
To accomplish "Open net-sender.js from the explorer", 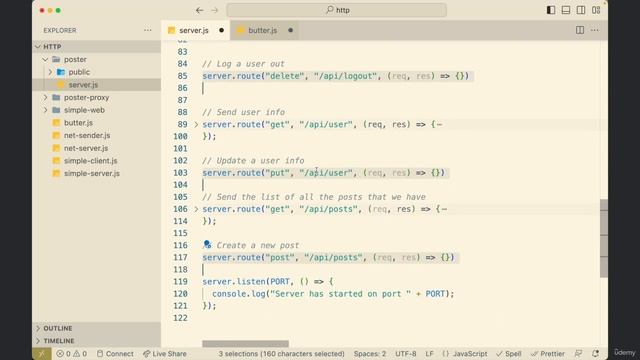I will coord(97,135).
